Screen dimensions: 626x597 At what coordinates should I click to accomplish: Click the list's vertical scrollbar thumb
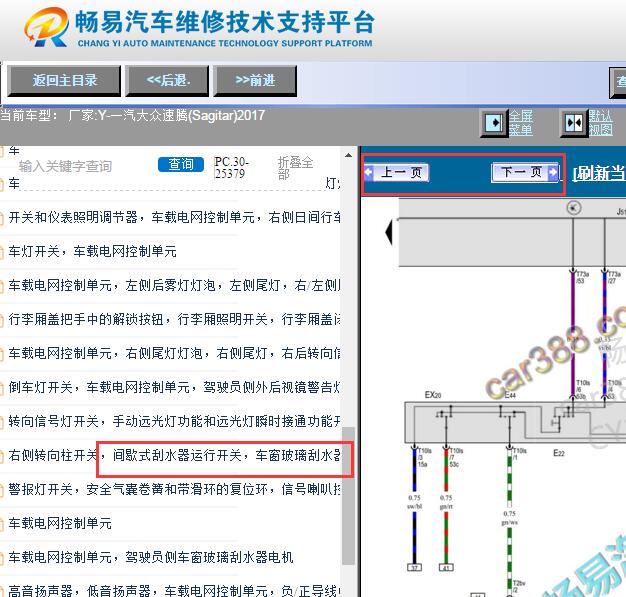point(349,496)
